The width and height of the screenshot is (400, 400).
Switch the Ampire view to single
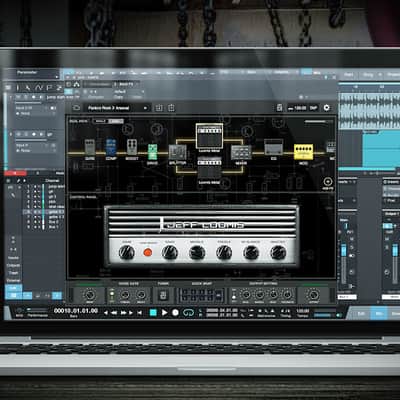[100, 121]
